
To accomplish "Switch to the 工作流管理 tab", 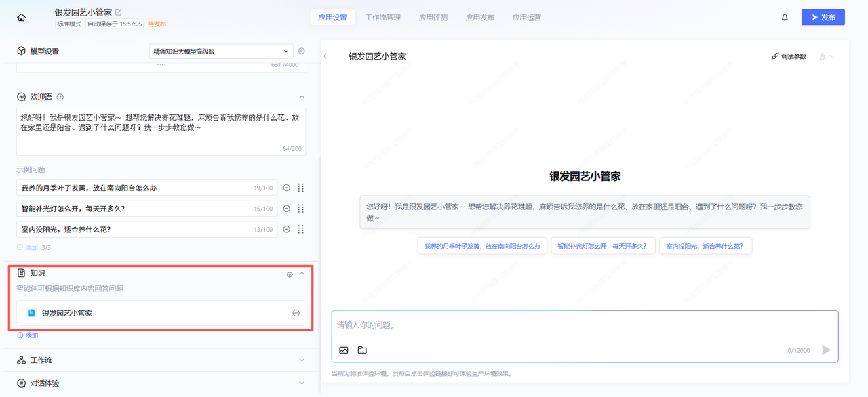I will (383, 18).
